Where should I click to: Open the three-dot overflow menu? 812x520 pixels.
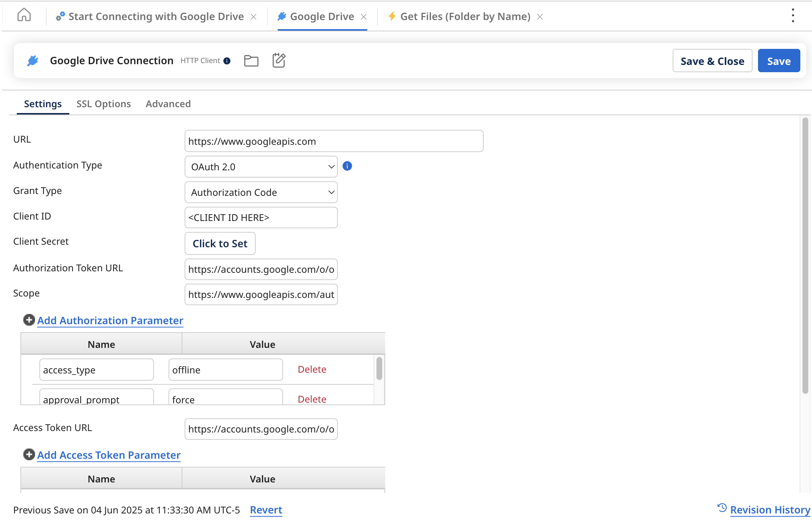pyautogui.click(x=793, y=16)
